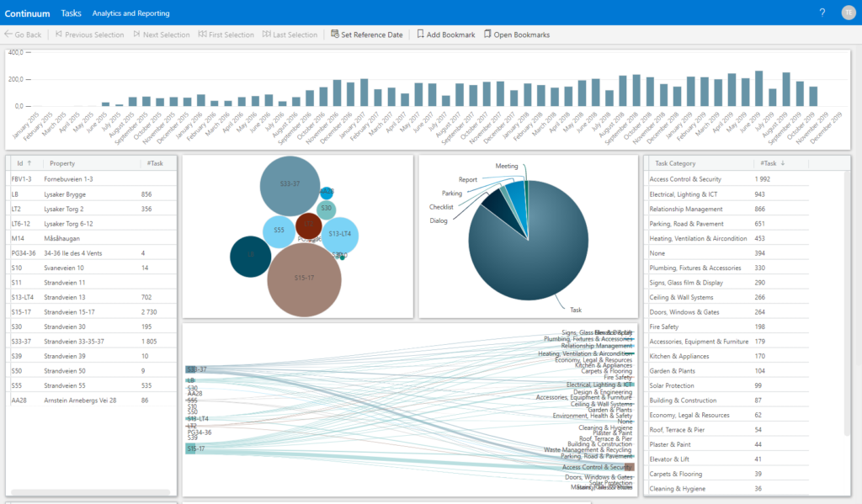The width and height of the screenshot is (862, 504).
Task: Open the help question mark icon
Action: 822,13
